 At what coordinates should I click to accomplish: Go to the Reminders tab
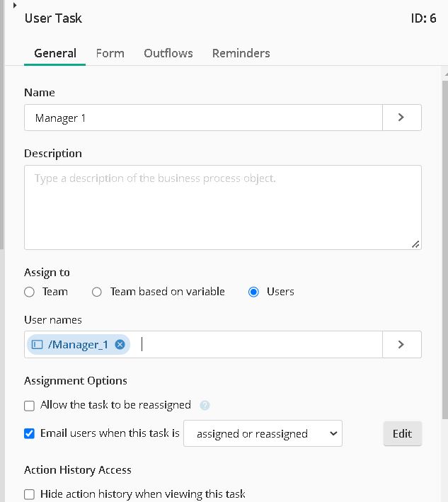(x=241, y=53)
